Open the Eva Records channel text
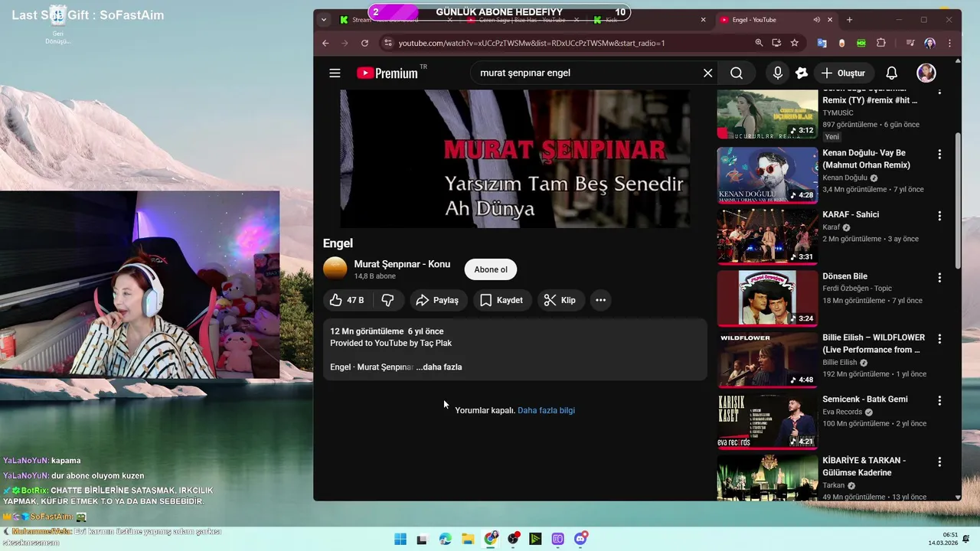The height and width of the screenshot is (551, 980). click(x=842, y=412)
